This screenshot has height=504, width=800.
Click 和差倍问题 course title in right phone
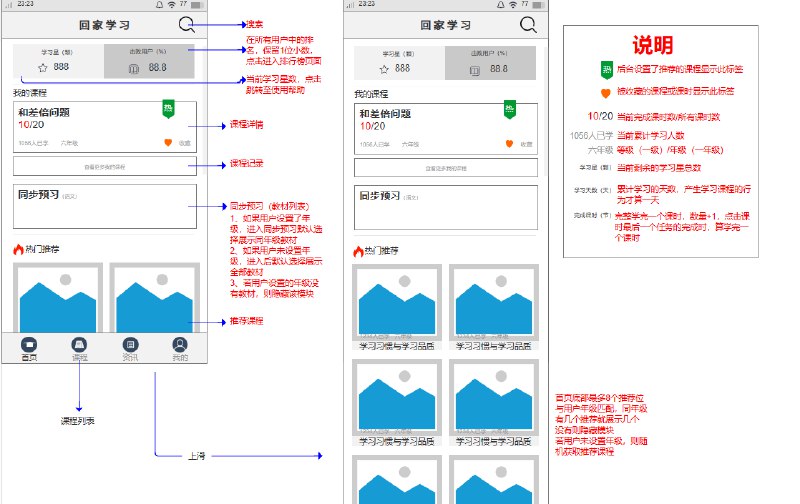[385, 114]
